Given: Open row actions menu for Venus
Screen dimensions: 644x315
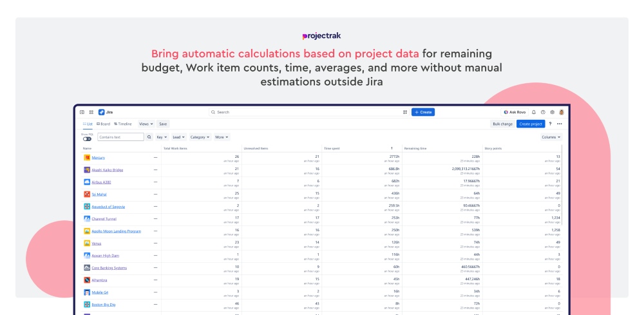Looking at the screenshot, I should pos(155,243).
